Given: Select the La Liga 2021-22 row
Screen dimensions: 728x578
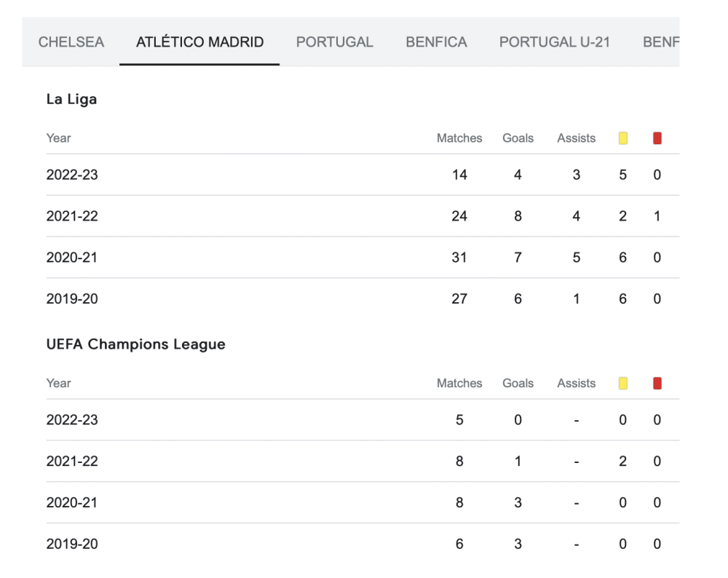Looking at the screenshot, I should [x=363, y=216].
